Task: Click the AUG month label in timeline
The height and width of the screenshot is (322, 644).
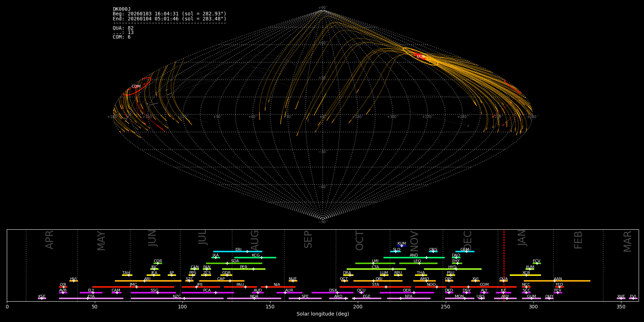Action: (255, 240)
